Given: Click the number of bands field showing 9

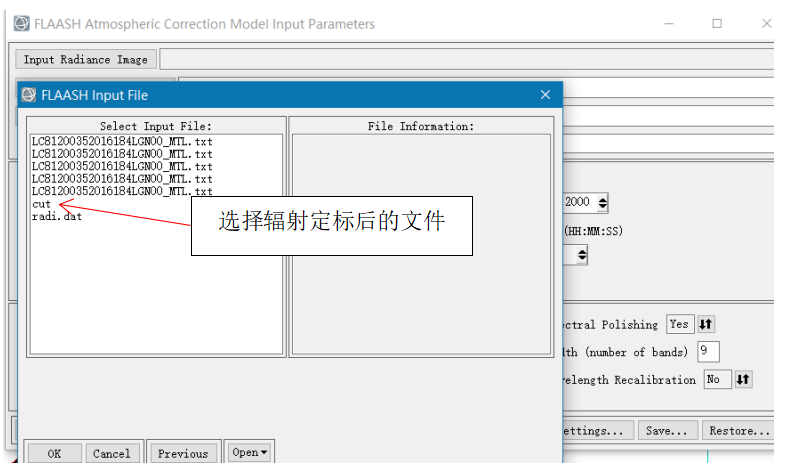Looking at the screenshot, I should (708, 351).
